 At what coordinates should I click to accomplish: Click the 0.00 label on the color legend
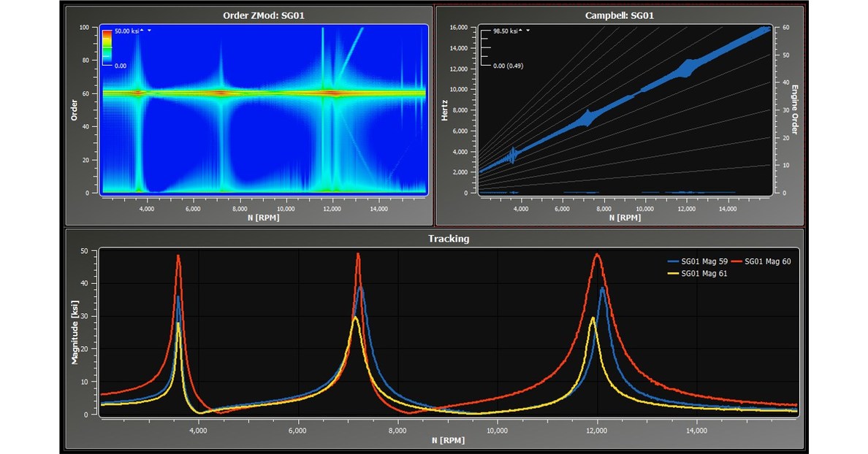click(121, 66)
